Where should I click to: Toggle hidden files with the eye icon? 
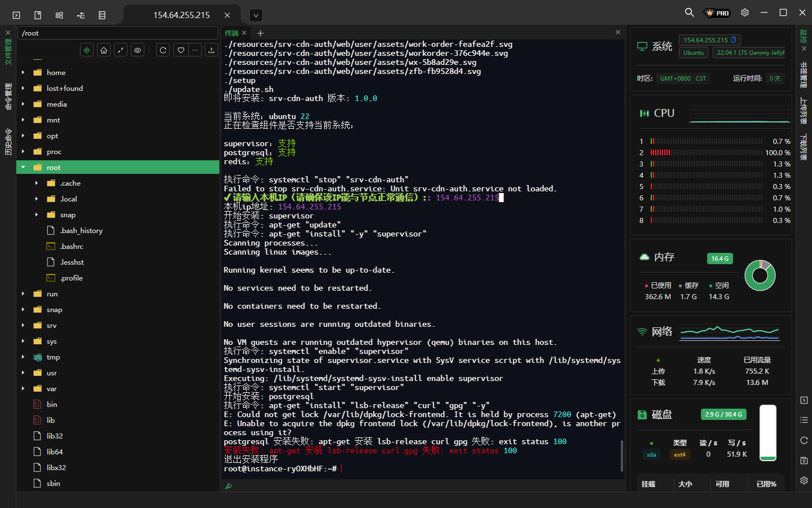point(138,50)
